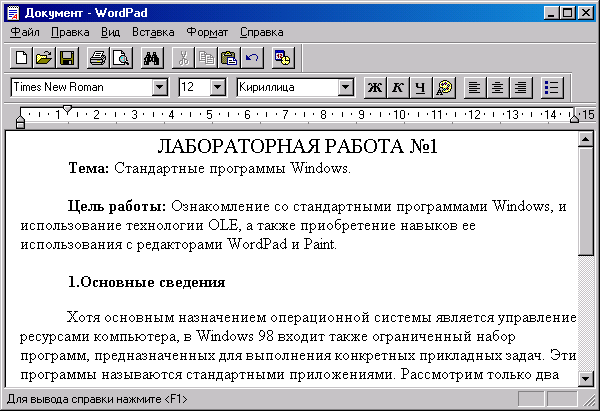Close the WordPad window

(x=586, y=13)
